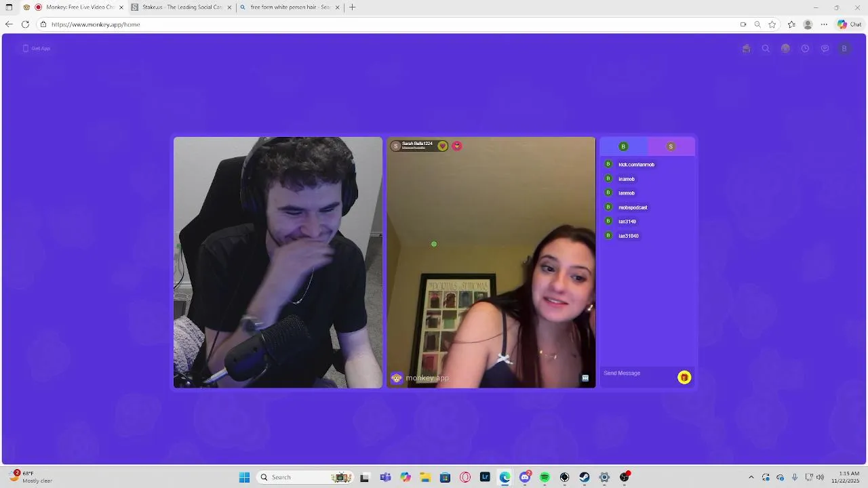This screenshot has width=868, height=488.
Task: Open Microsoft Teams from the taskbar
Action: point(386,477)
